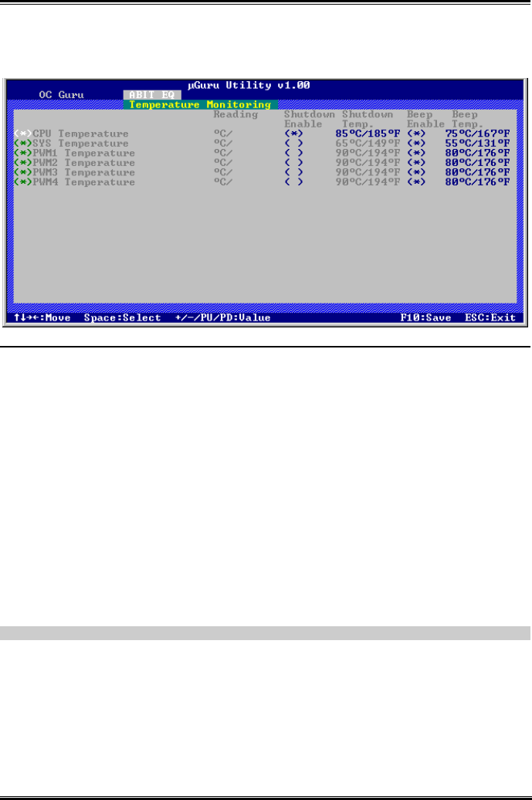This screenshot has width=532, height=800.
Task: Select PWM4 shutdown temp 90°C/194°F
Action: [368, 182]
